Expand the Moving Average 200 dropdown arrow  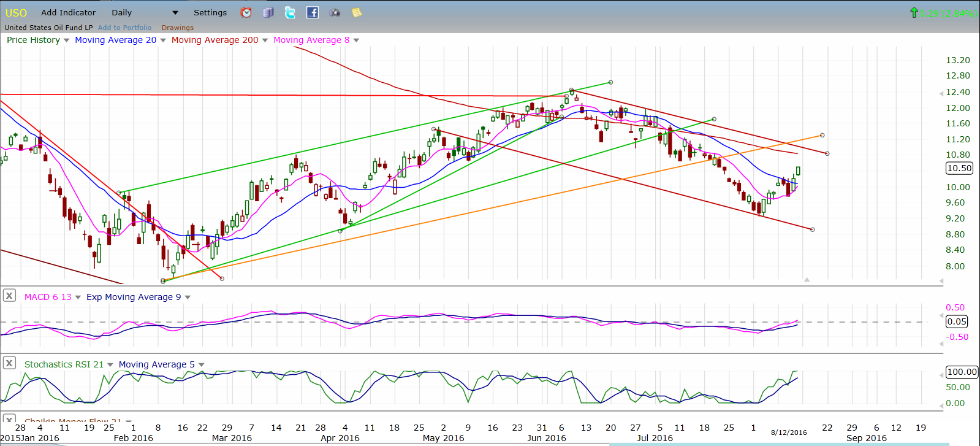click(265, 40)
